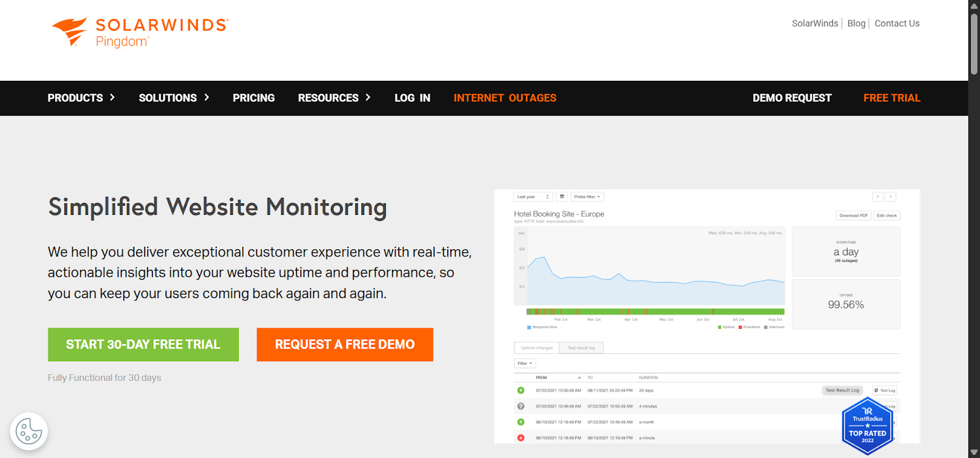Expand the Resources menu chevron
Screen dimensions: 980x458
[x=368, y=97]
